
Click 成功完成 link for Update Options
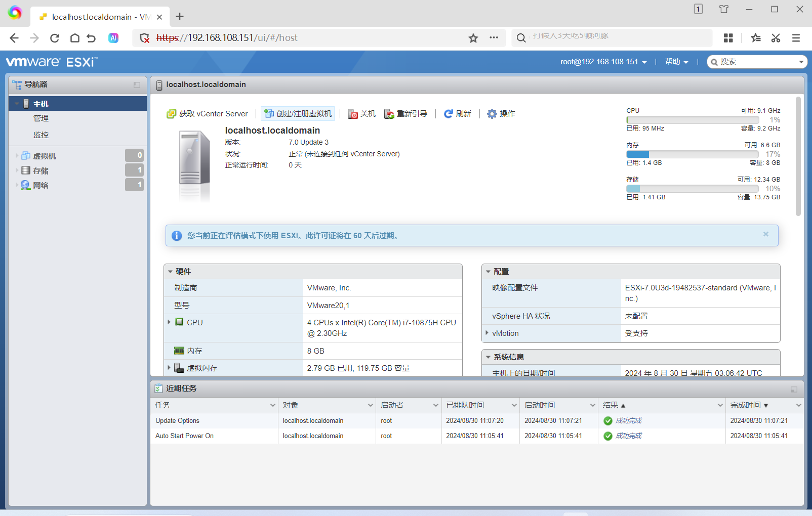point(629,420)
